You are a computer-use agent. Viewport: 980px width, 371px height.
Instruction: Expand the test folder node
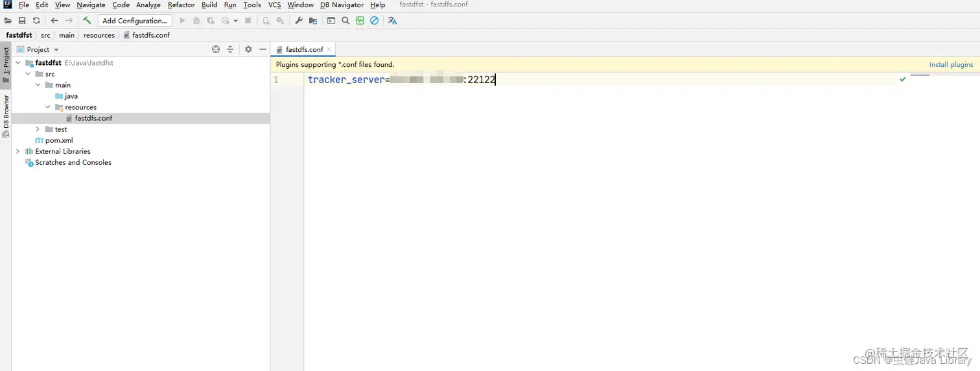tap(38, 129)
